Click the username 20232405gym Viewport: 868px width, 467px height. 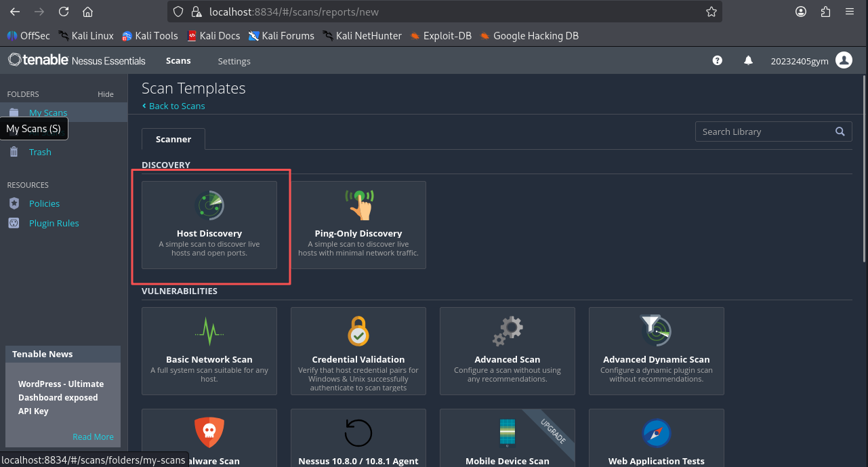(x=800, y=61)
